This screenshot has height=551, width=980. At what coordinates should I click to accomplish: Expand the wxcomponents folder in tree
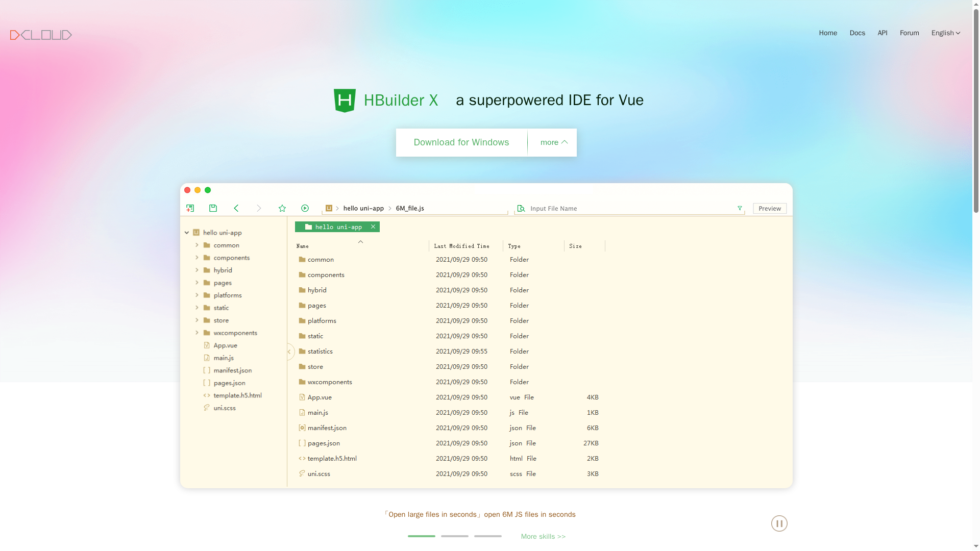(x=197, y=333)
